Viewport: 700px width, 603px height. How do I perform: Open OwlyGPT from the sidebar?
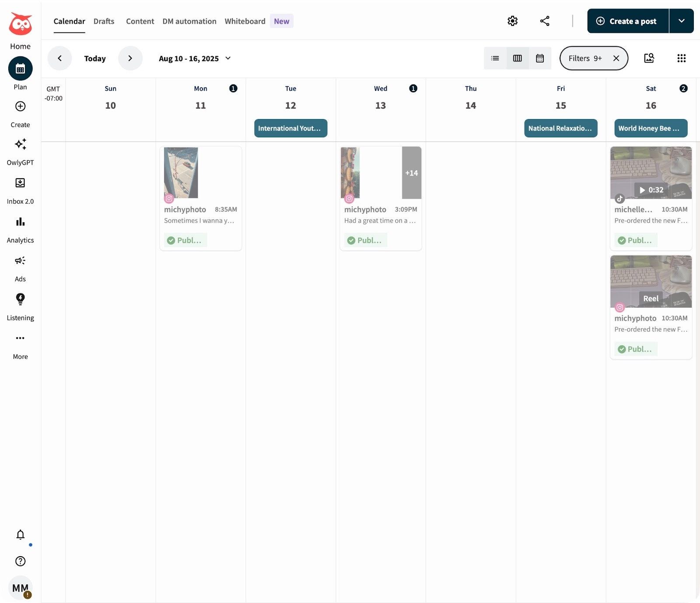20,152
